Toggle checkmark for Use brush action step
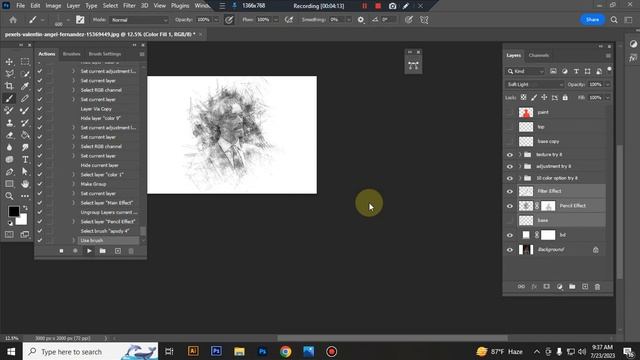Viewport: 640px width, 360px height. coord(40,240)
